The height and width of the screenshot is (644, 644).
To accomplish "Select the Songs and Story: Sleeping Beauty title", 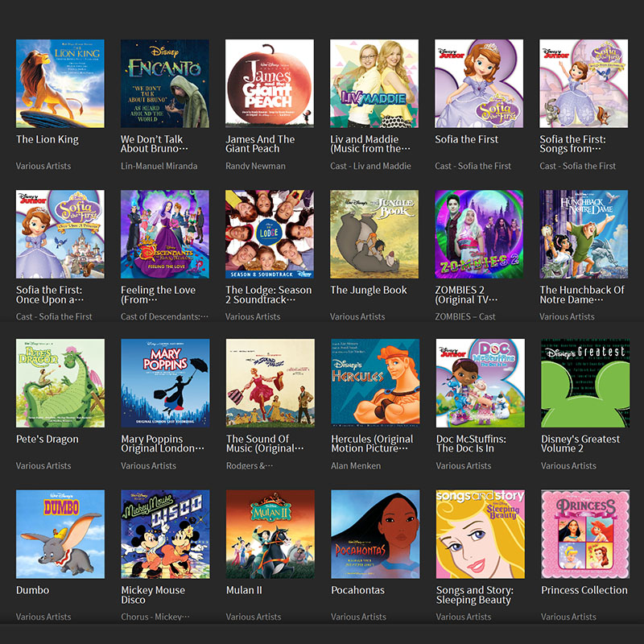I will (x=475, y=595).
